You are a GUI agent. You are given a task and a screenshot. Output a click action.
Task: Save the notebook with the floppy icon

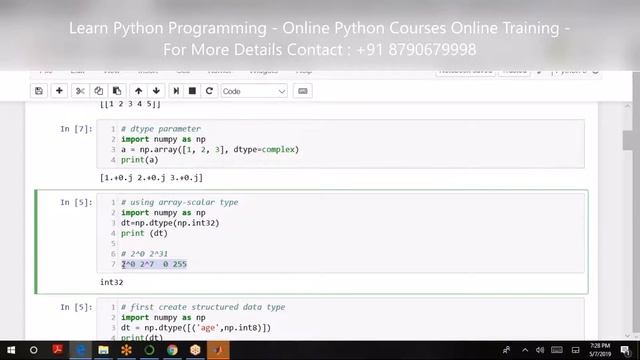(39, 91)
